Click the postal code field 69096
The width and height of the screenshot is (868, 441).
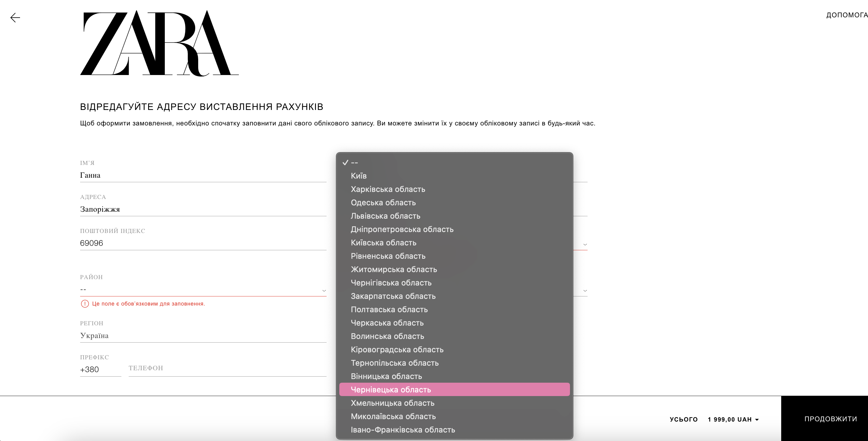pos(203,243)
